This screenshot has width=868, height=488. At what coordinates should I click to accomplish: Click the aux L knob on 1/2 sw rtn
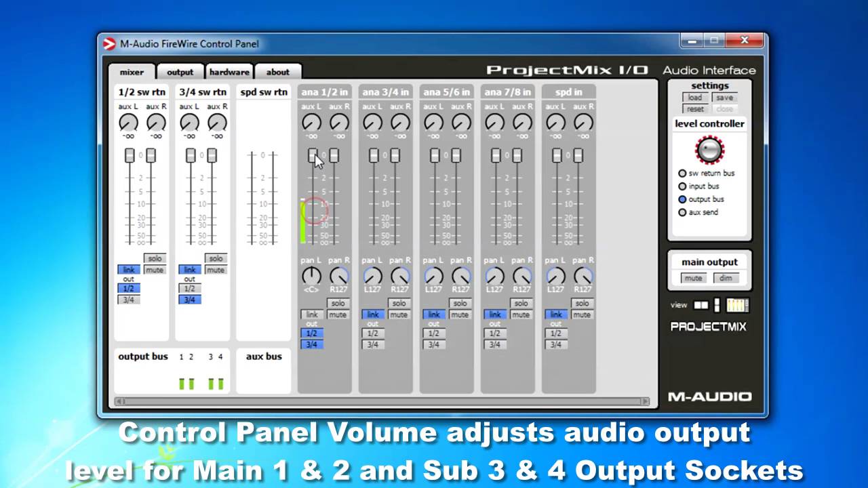[x=128, y=123]
